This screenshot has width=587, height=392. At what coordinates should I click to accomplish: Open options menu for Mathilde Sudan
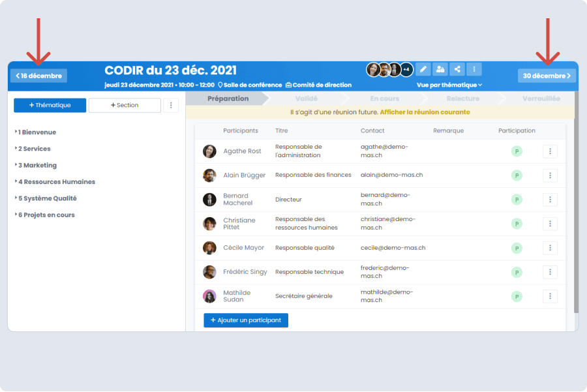point(550,296)
